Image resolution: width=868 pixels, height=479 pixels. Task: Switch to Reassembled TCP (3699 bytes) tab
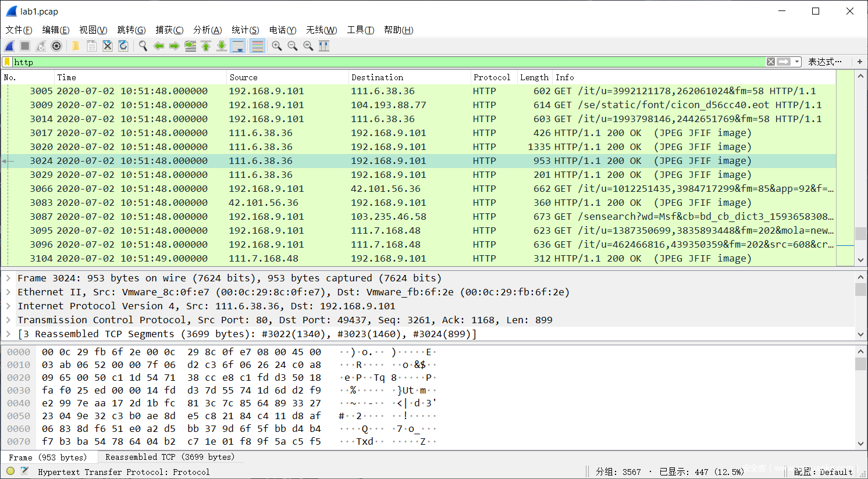[x=170, y=457]
